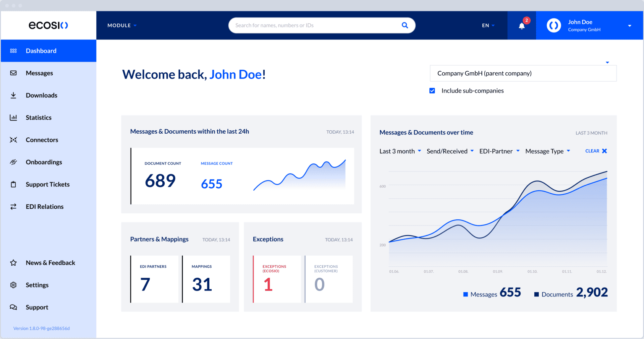Open the Support chat icon
The width and height of the screenshot is (644, 339).
[x=13, y=307]
